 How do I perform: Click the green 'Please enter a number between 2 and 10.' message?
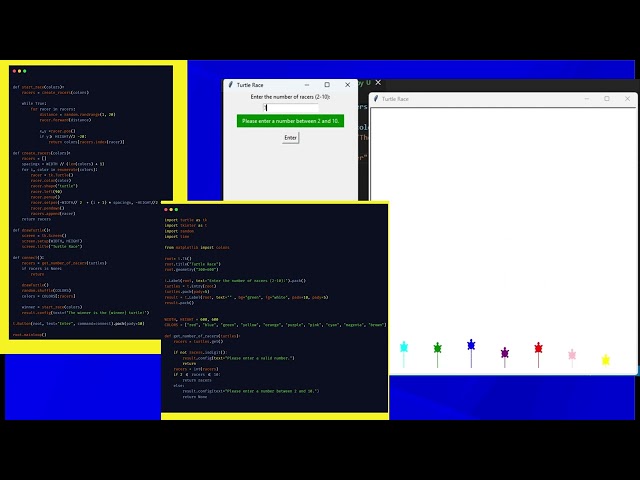(x=290, y=121)
